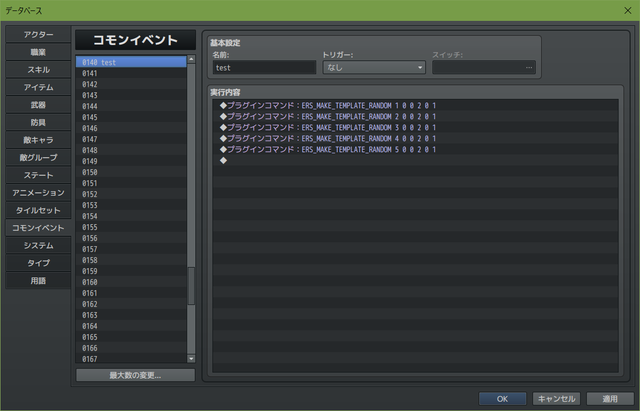Select common event 0155 in list
Screen dimensions: 640x411
click(x=131, y=227)
